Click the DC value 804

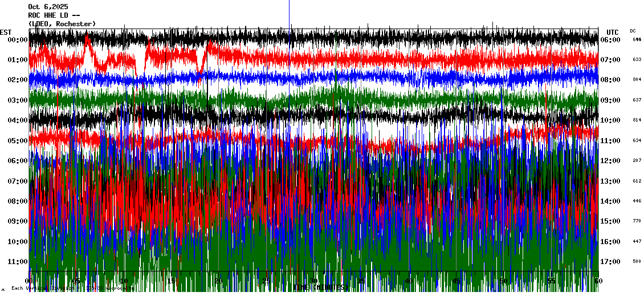pyautogui.click(x=637, y=80)
